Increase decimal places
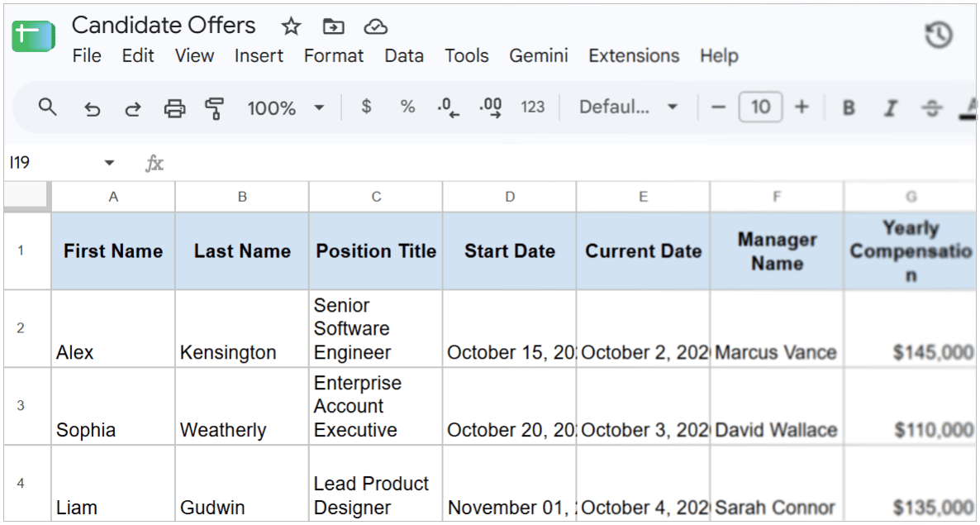 [x=491, y=107]
